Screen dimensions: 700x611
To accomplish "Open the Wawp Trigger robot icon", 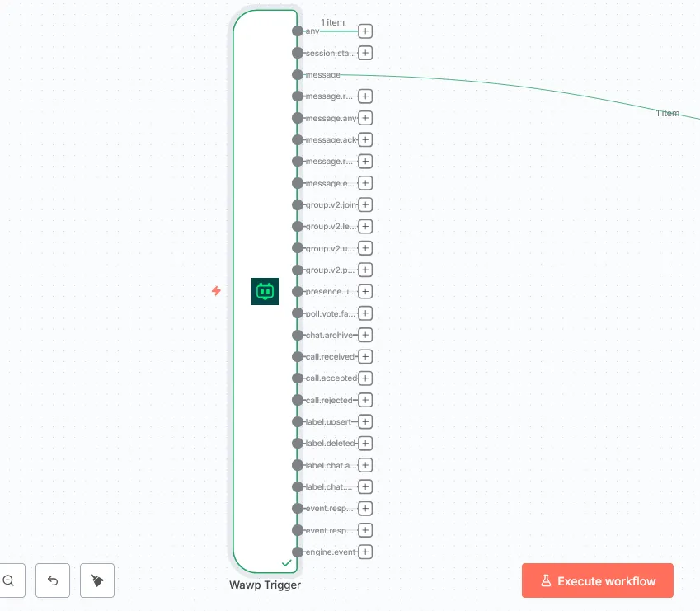I will 265,291.
